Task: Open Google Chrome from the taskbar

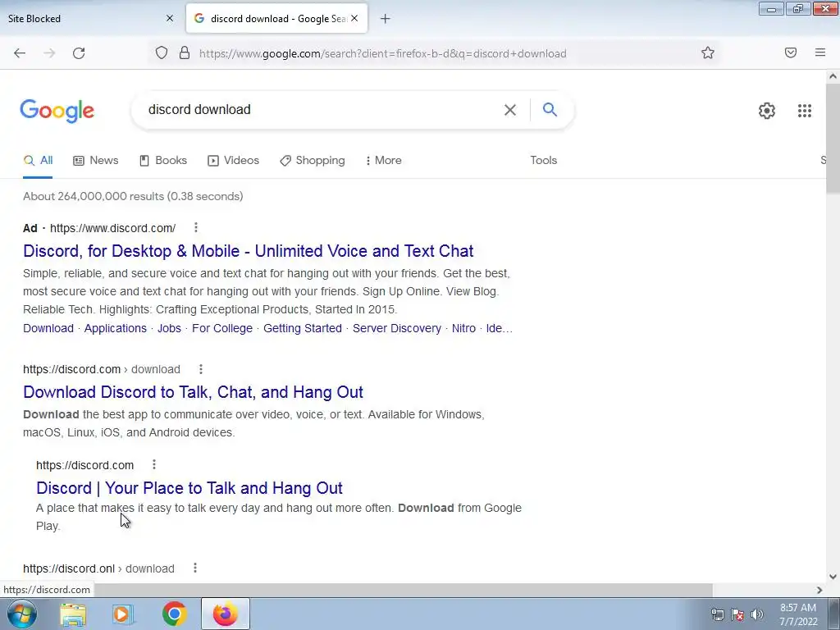Action: pyautogui.click(x=174, y=614)
